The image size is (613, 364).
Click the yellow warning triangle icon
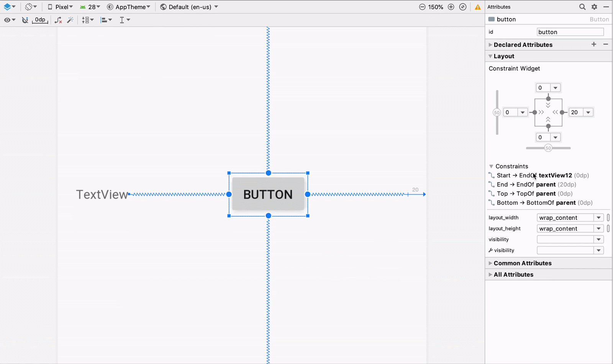point(478,7)
